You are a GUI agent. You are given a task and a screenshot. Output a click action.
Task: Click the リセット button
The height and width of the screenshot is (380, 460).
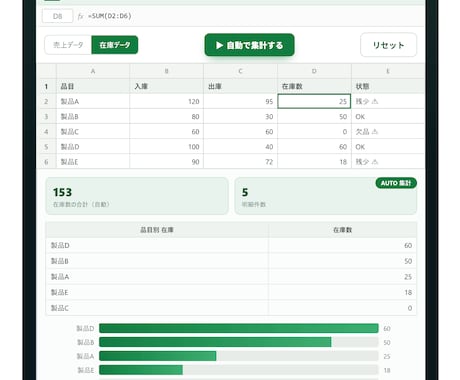[x=388, y=45]
